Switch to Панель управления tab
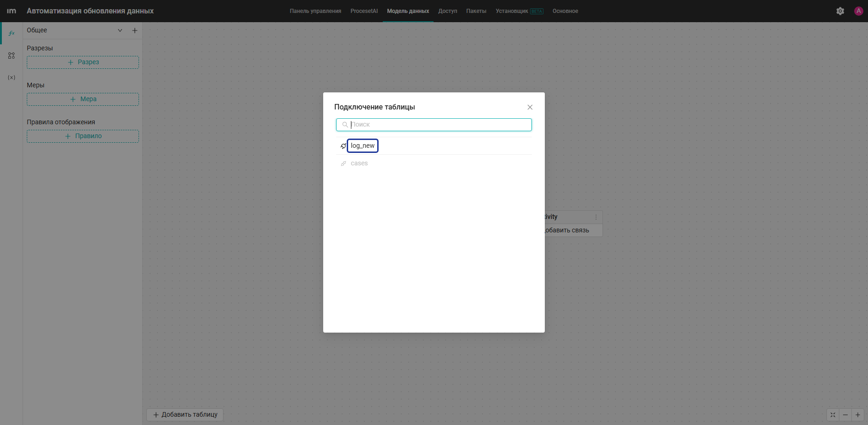The width and height of the screenshot is (868, 425). point(315,11)
